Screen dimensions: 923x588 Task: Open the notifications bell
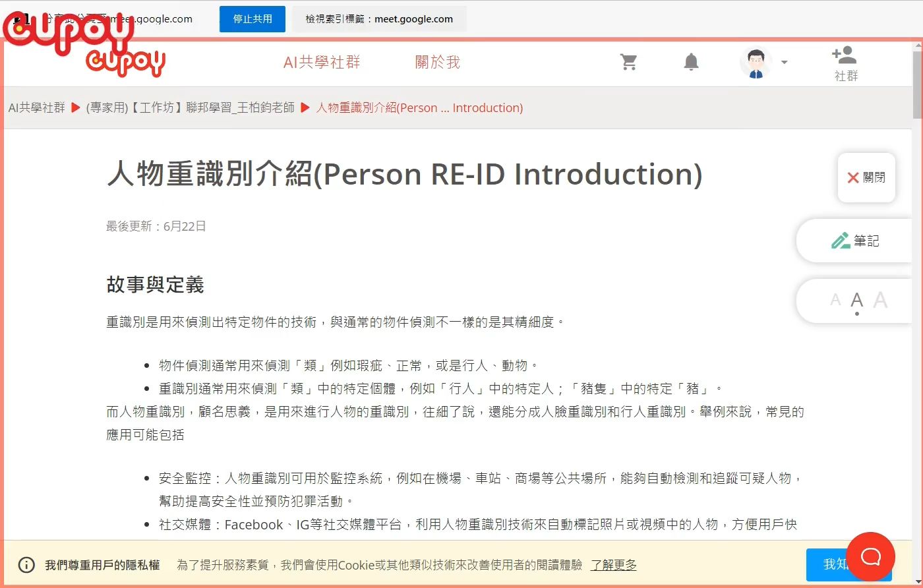tap(690, 61)
